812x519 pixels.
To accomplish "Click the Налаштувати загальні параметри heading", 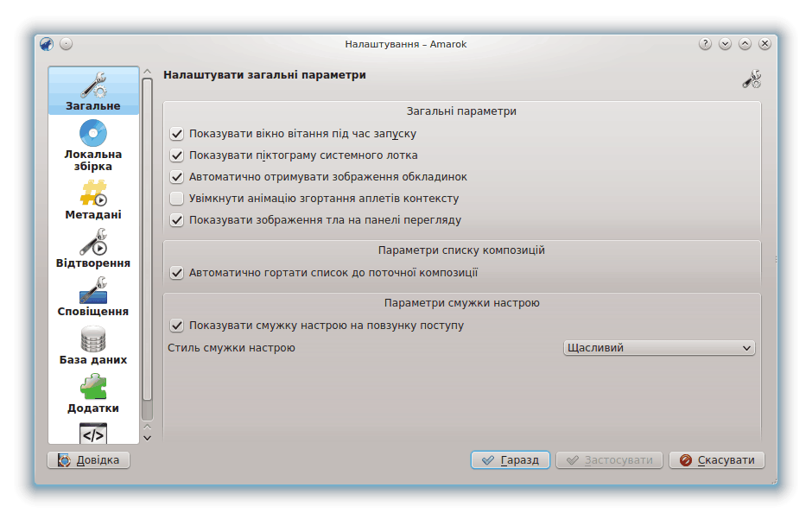I will coord(264,75).
